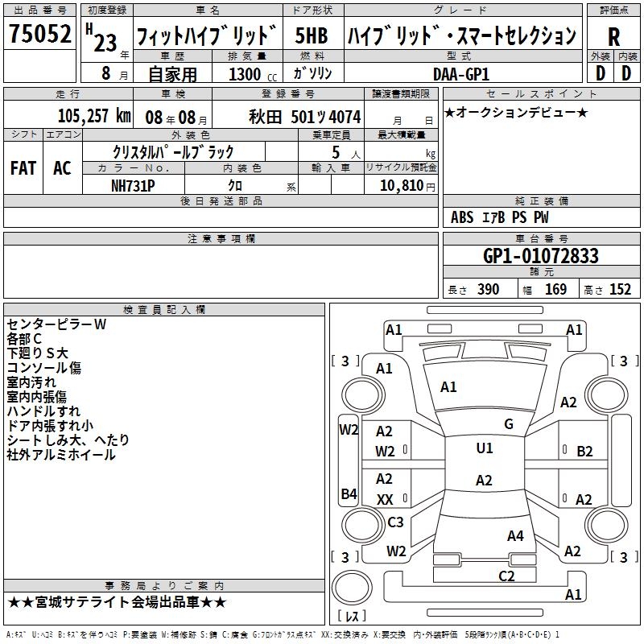Select door type value 5HB

click(x=312, y=35)
